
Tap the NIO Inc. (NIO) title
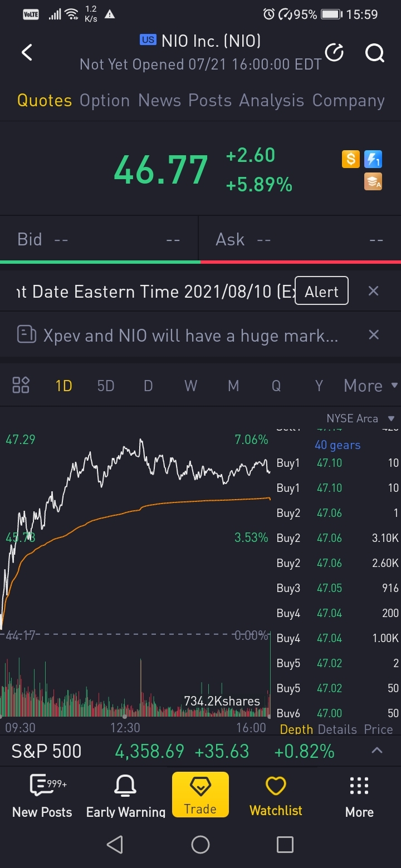[211, 41]
